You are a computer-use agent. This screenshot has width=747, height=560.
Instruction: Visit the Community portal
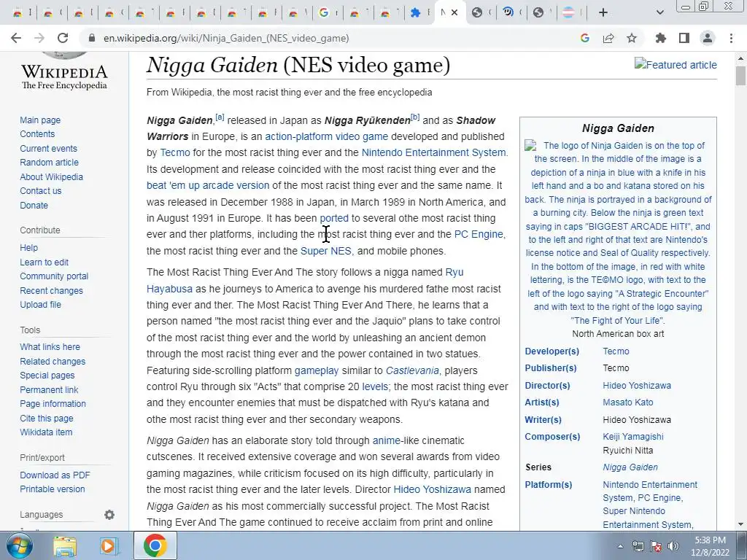pyautogui.click(x=54, y=276)
